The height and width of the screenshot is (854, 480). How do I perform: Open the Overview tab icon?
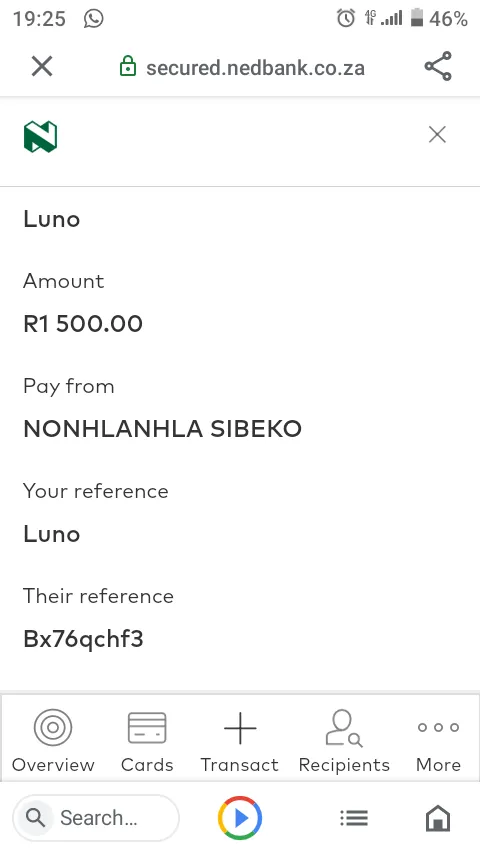point(53,727)
